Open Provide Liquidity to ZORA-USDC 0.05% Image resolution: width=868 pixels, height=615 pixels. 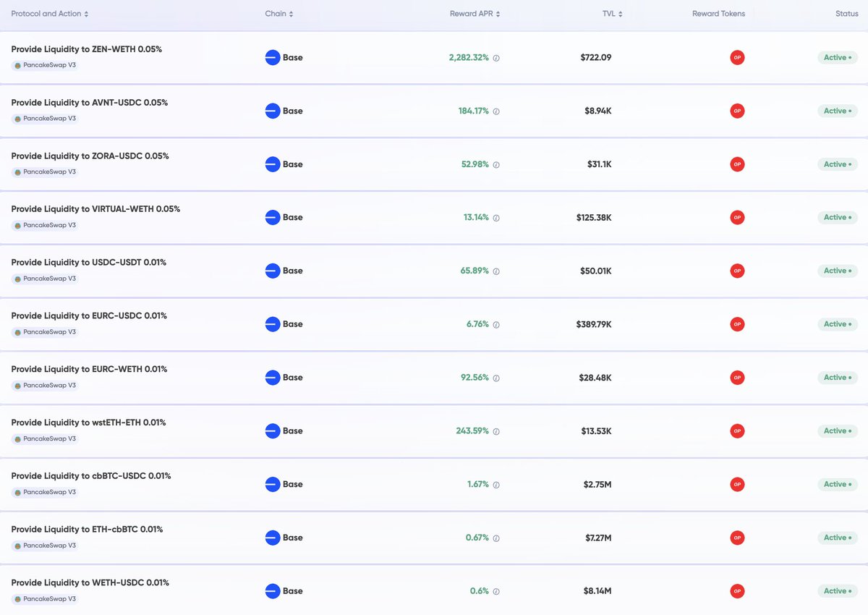coord(90,156)
